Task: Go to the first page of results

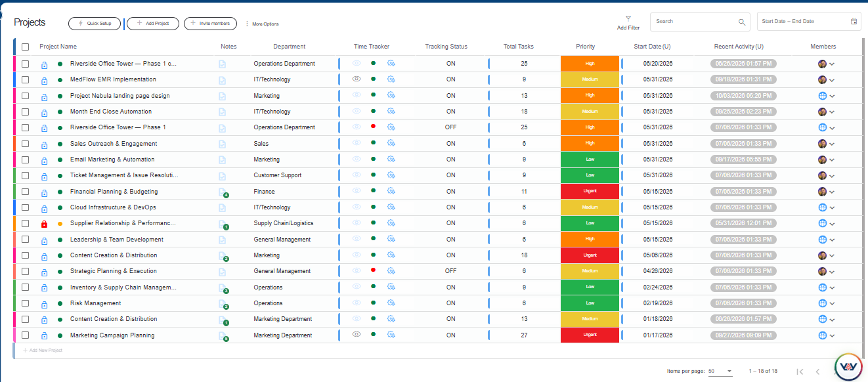Action: click(800, 371)
